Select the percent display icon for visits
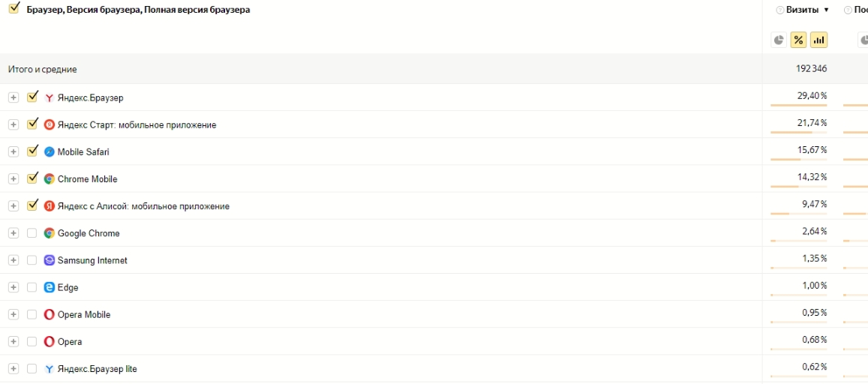This screenshot has height=384, width=868. (x=798, y=40)
